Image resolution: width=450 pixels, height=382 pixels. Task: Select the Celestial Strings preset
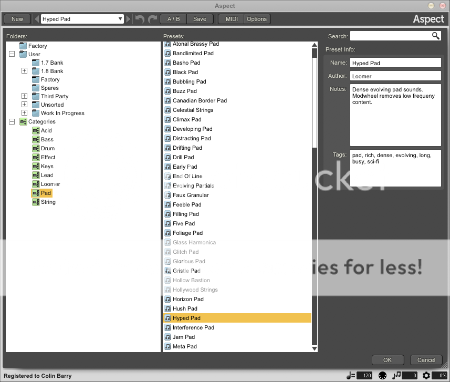(x=237, y=110)
